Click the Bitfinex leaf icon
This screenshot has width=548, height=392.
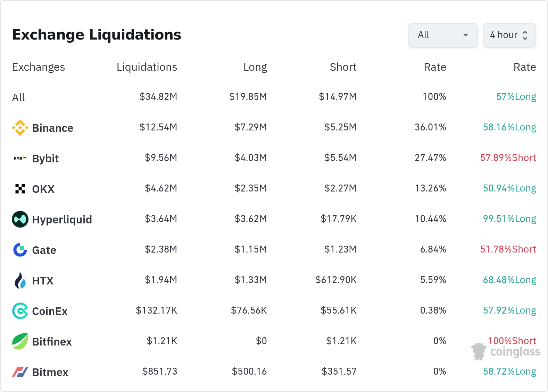(20, 341)
